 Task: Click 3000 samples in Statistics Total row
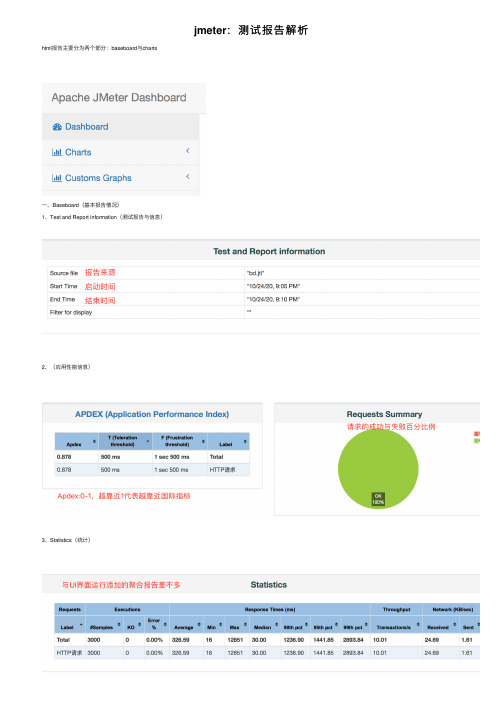94,640
